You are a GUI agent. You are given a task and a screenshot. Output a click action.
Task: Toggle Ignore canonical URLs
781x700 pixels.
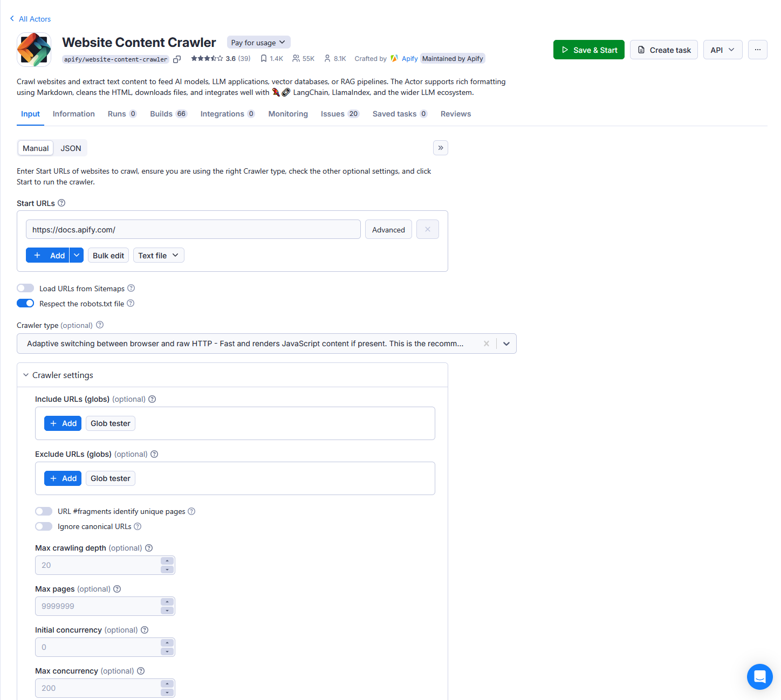(43, 526)
